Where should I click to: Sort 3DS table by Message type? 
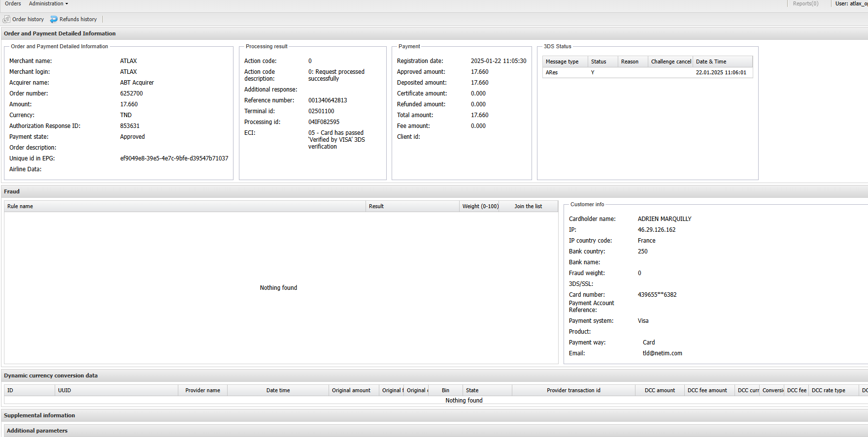click(562, 62)
